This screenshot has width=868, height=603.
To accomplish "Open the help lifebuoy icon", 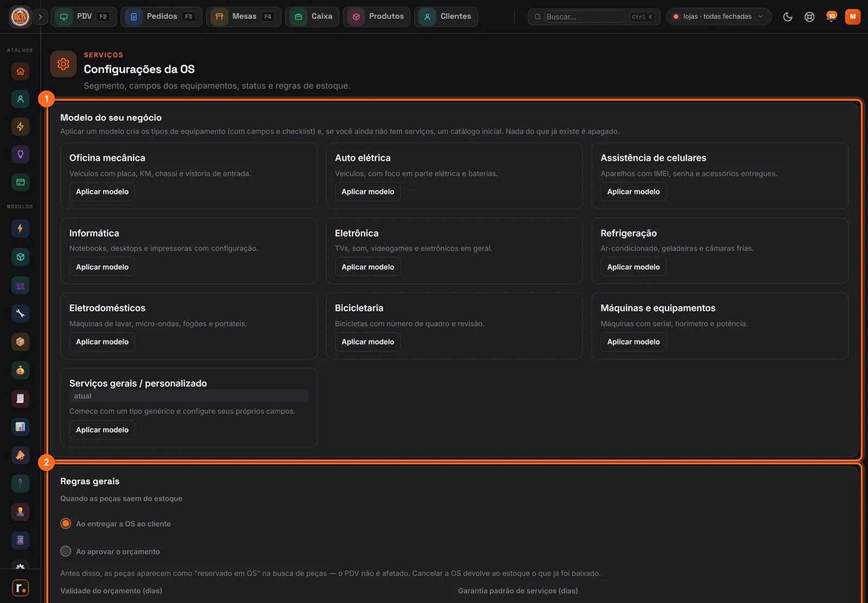I will (809, 17).
